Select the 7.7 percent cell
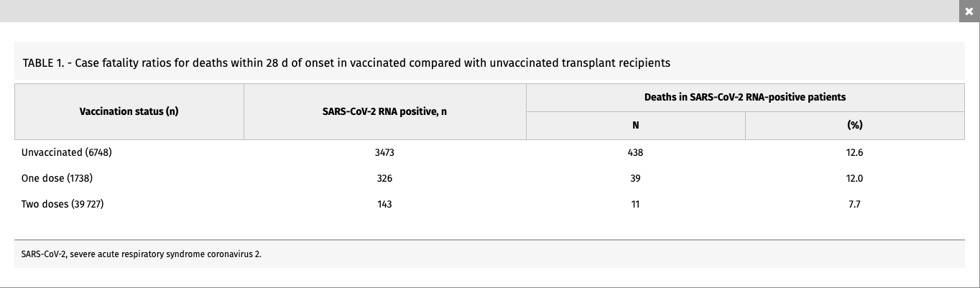 coord(854,204)
